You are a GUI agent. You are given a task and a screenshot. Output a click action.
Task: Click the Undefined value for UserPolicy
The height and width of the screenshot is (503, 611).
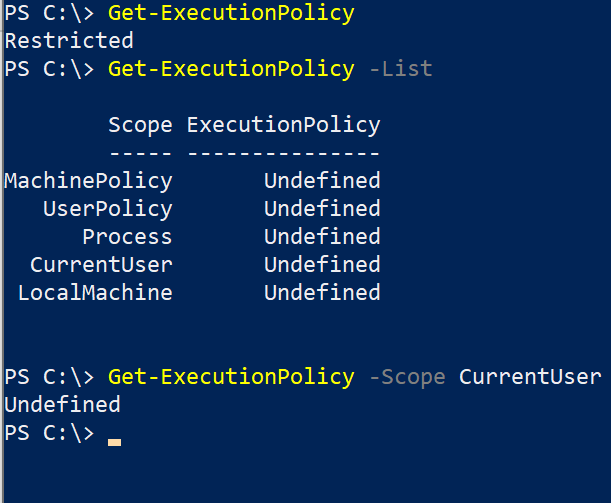click(322, 209)
